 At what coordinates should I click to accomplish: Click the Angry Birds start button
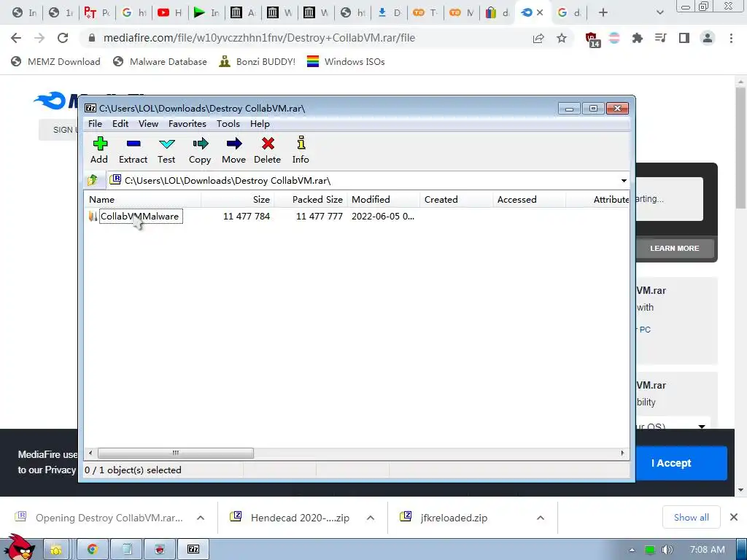(x=19, y=548)
